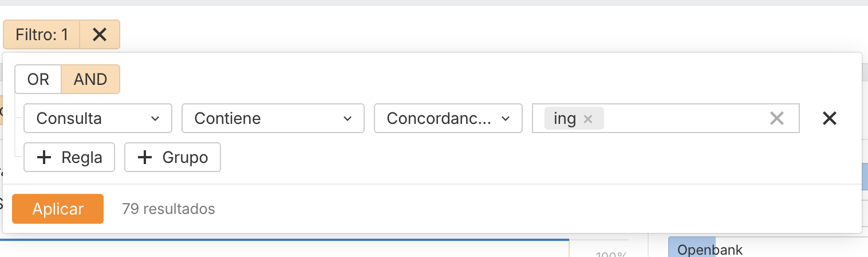868x257 pixels.
Task: Add a new Regla to the filter
Action: (x=69, y=157)
